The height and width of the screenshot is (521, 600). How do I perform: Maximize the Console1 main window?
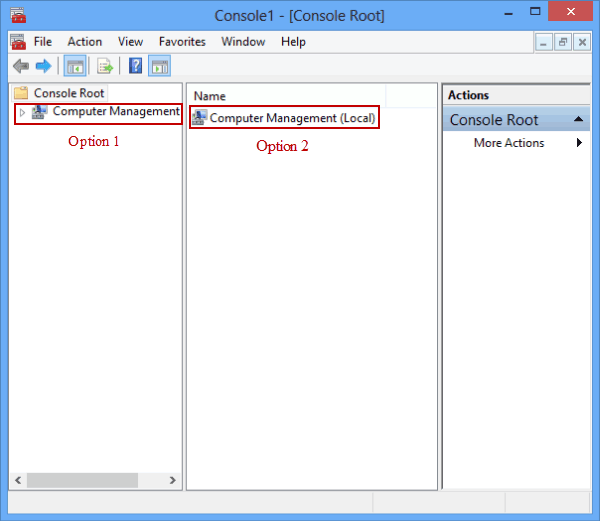(x=535, y=12)
